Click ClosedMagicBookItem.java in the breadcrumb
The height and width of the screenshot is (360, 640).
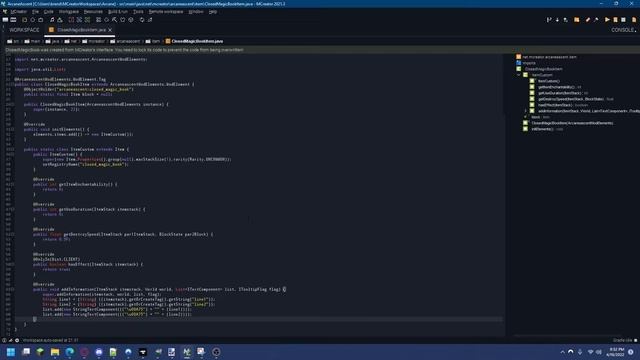coord(194,41)
